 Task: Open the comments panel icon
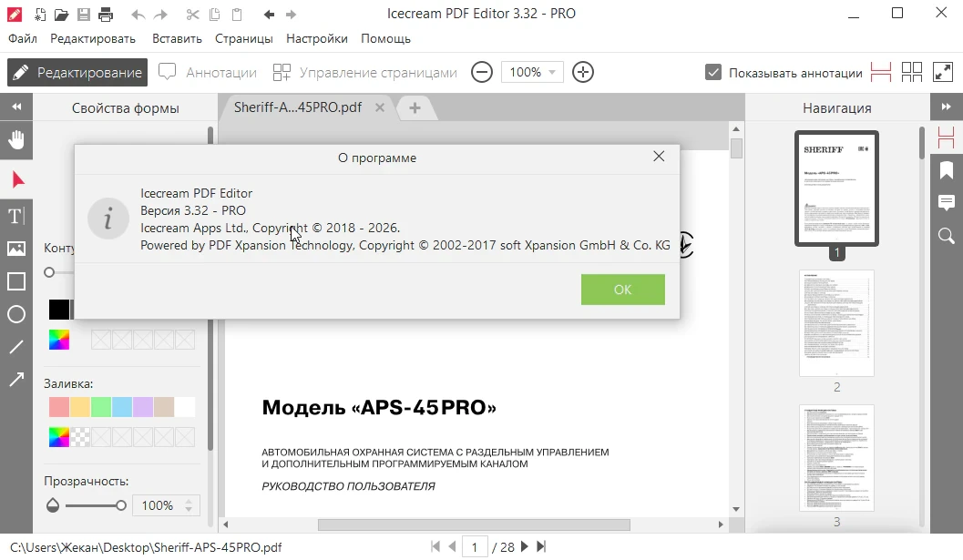947,203
